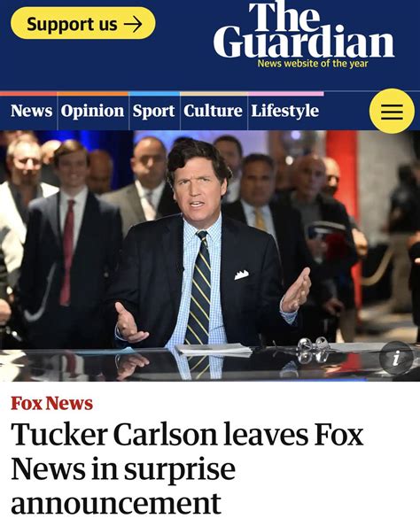Tap the info icon on the photo

pos(396,358)
